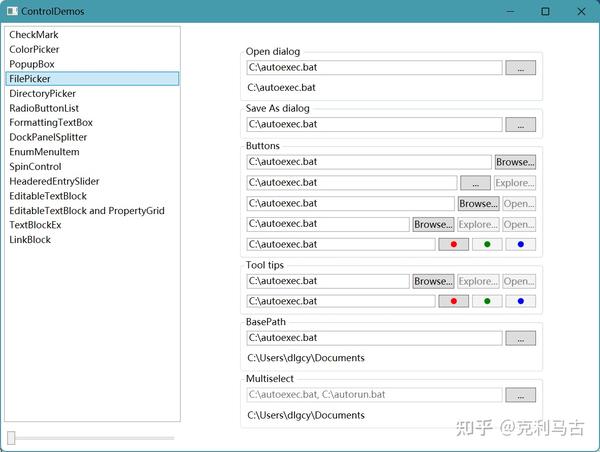
Task: Click the slider thumb below the demo list
Action: coord(11,438)
